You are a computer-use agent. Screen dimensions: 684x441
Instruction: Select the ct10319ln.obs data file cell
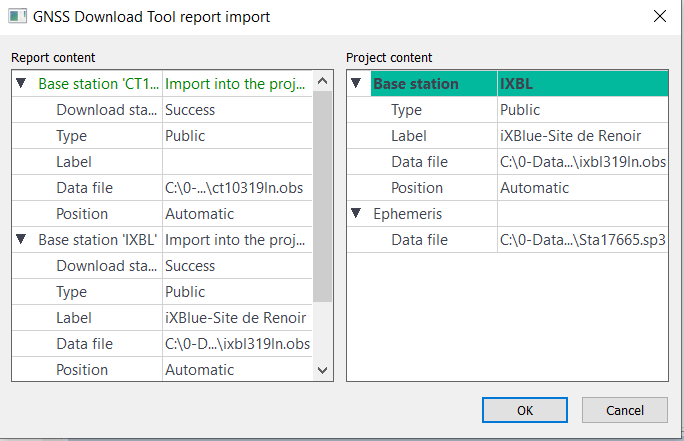pyautogui.click(x=236, y=188)
